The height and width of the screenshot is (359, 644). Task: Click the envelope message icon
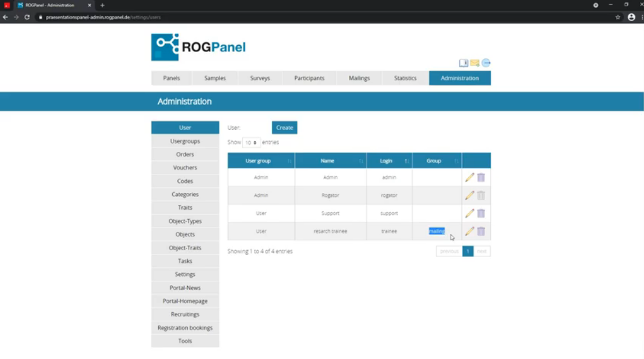click(475, 63)
